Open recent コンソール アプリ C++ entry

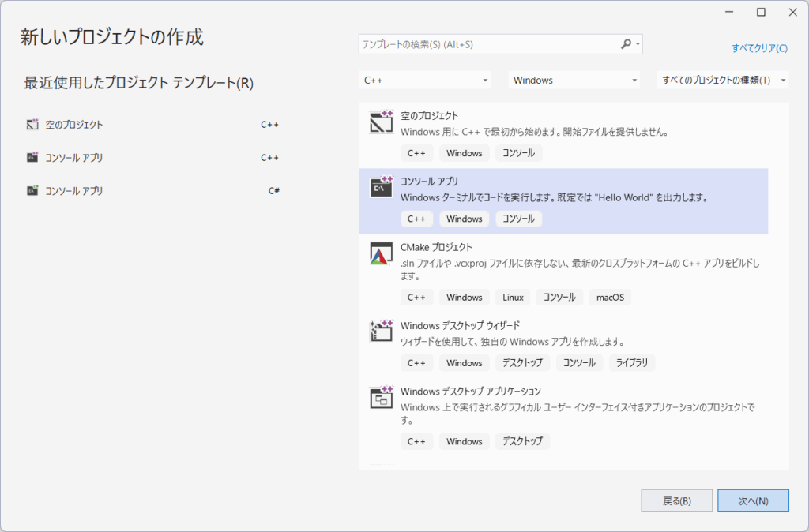(152, 157)
